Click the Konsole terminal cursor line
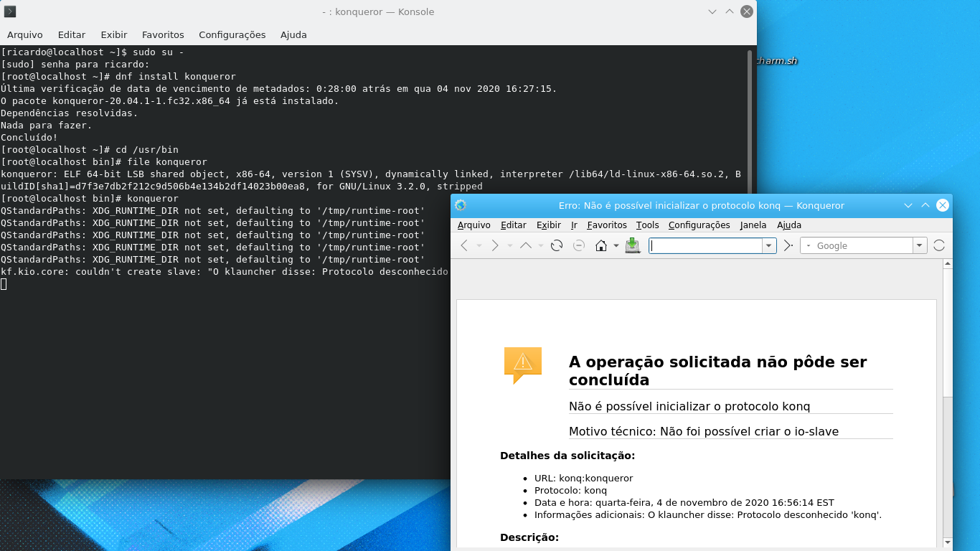This screenshot has height=551, width=980. [4, 283]
